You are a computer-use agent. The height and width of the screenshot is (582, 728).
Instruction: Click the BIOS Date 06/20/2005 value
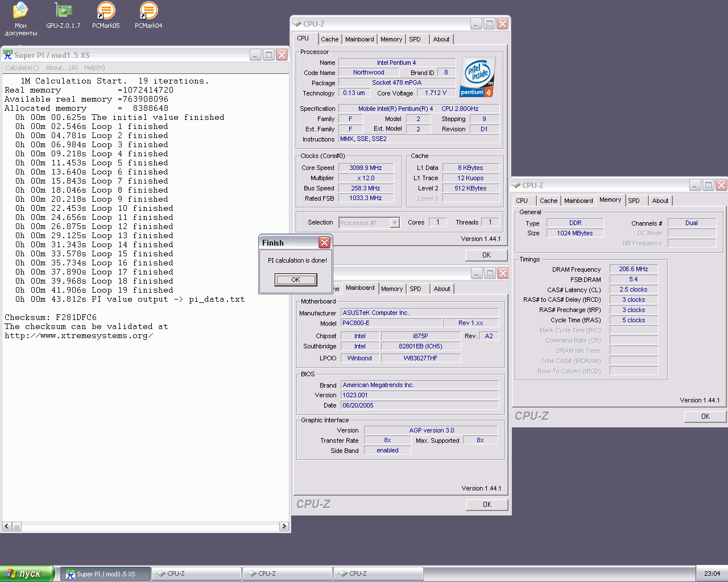[x=420, y=405]
